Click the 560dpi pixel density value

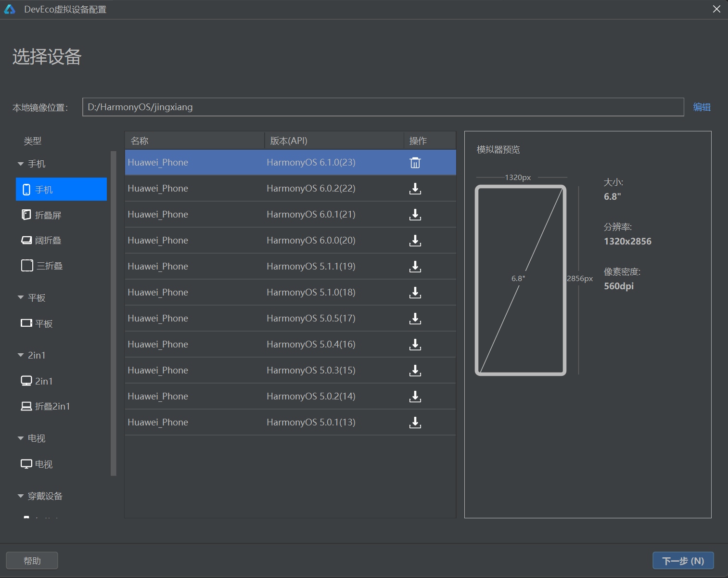619,286
